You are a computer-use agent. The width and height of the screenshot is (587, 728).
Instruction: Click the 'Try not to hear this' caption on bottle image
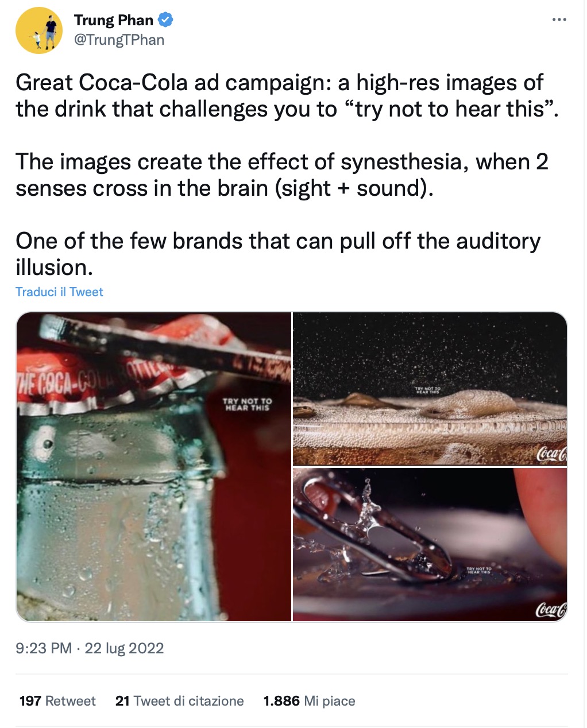(248, 404)
